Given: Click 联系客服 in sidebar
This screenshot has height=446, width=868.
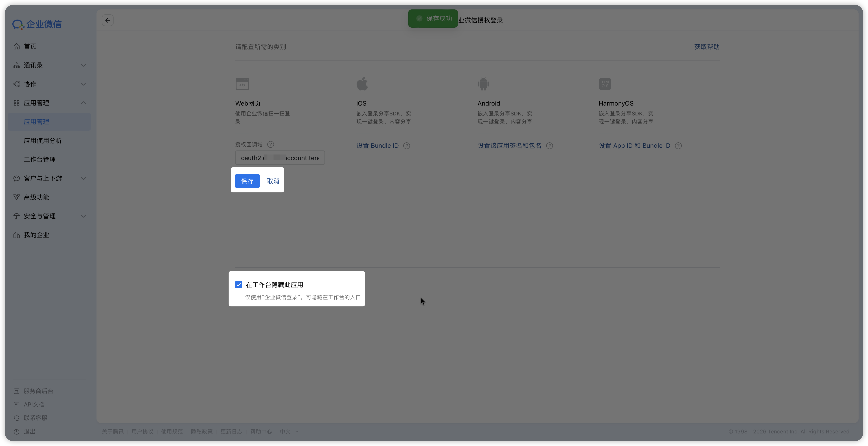Looking at the screenshot, I should (35, 418).
